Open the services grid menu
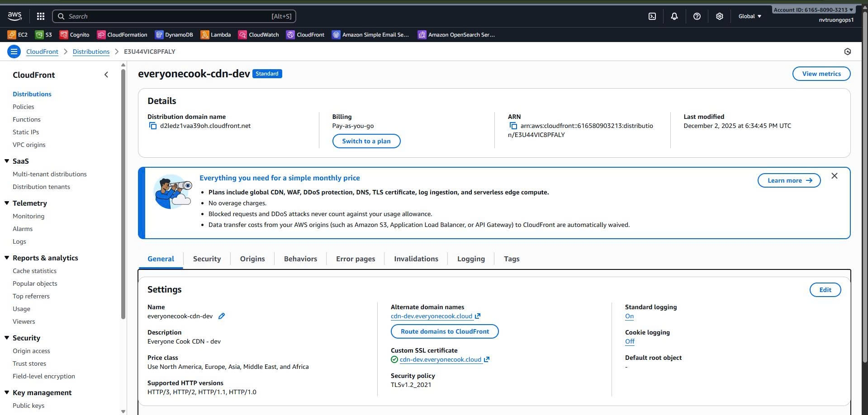Image resolution: width=868 pixels, height=415 pixels. click(x=40, y=16)
